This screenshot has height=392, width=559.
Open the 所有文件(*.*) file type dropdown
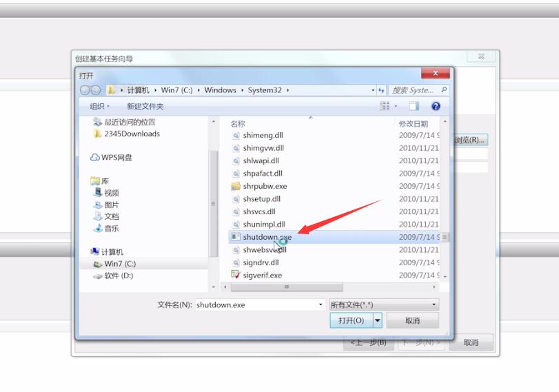pos(385,305)
